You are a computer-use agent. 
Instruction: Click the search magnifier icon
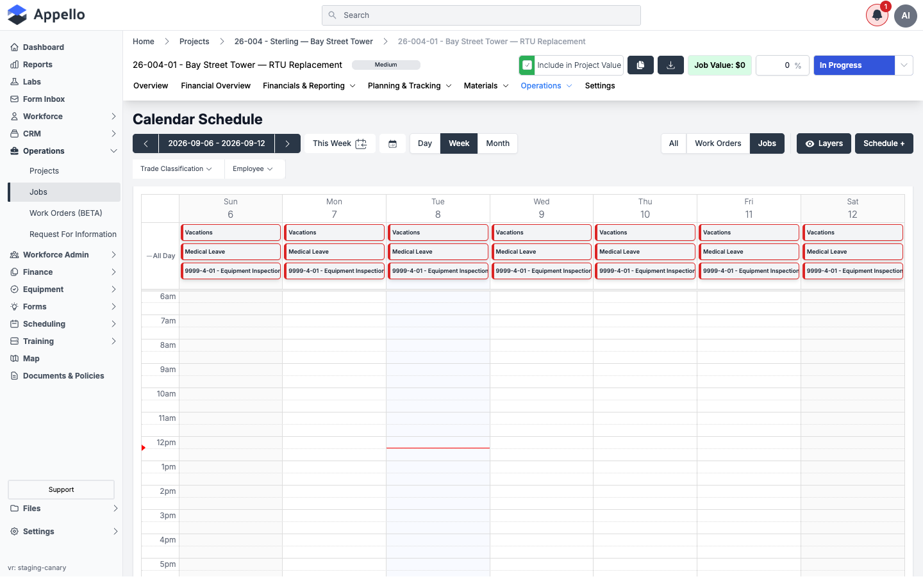(x=332, y=15)
